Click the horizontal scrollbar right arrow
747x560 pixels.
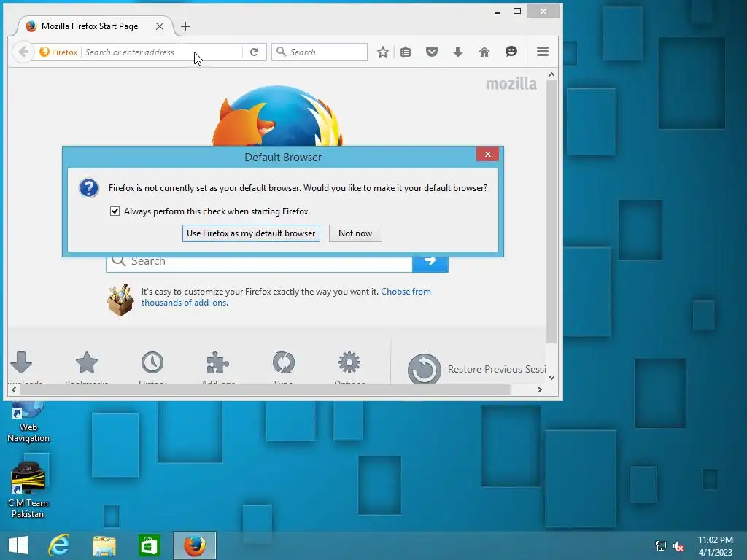[x=539, y=389]
